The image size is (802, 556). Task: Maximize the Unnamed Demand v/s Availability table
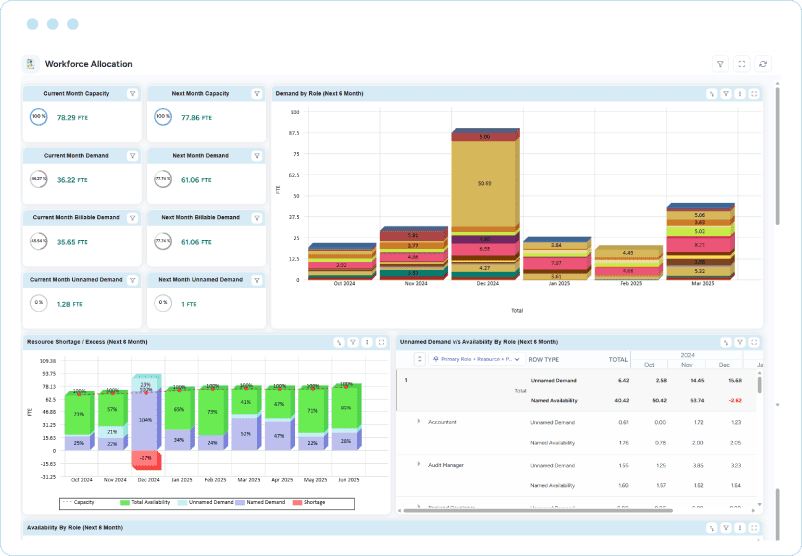tap(754, 342)
